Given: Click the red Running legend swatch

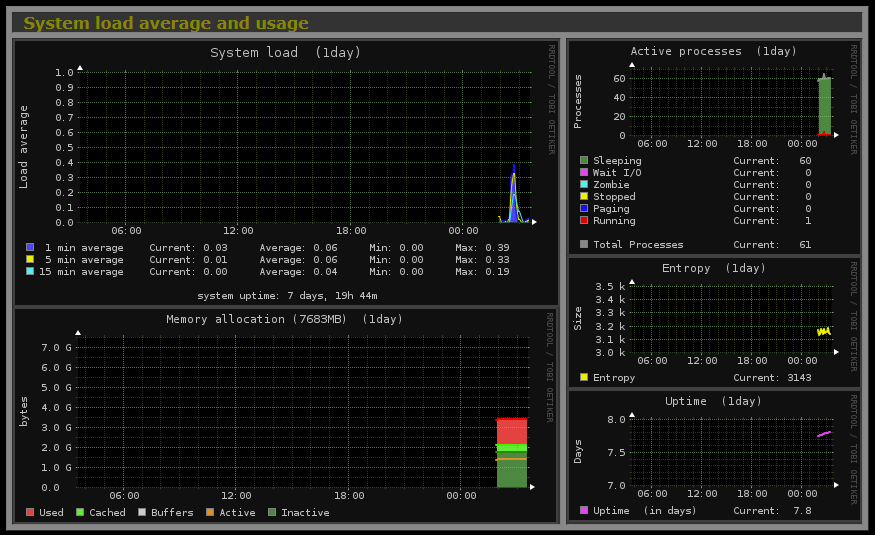Looking at the screenshot, I should [584, 220].
